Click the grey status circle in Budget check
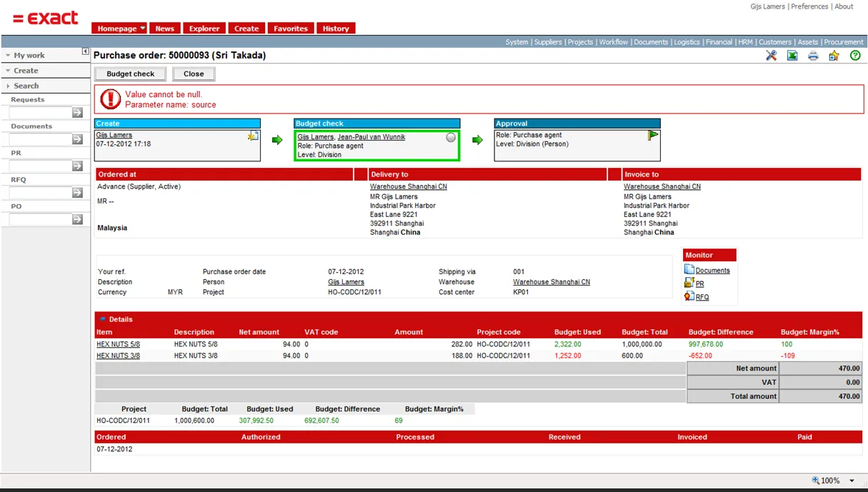This screenshot has height=492, width=868. point(451,137)
